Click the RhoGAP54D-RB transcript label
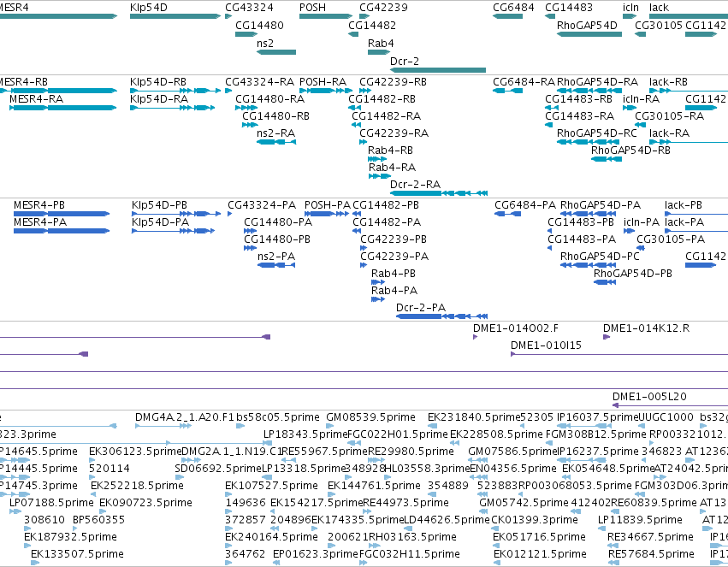This screenshot has height=567, width=728. click(x=630, y=151)
